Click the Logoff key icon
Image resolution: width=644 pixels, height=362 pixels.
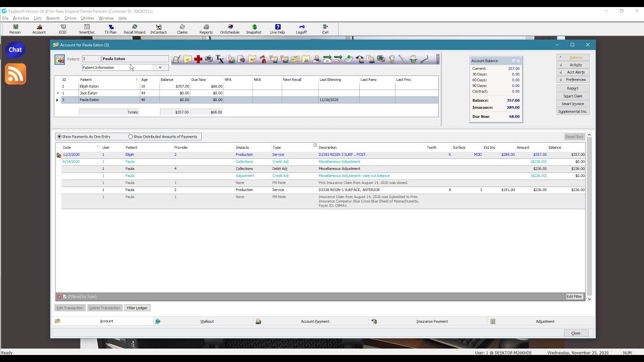[x=301, y=29]
